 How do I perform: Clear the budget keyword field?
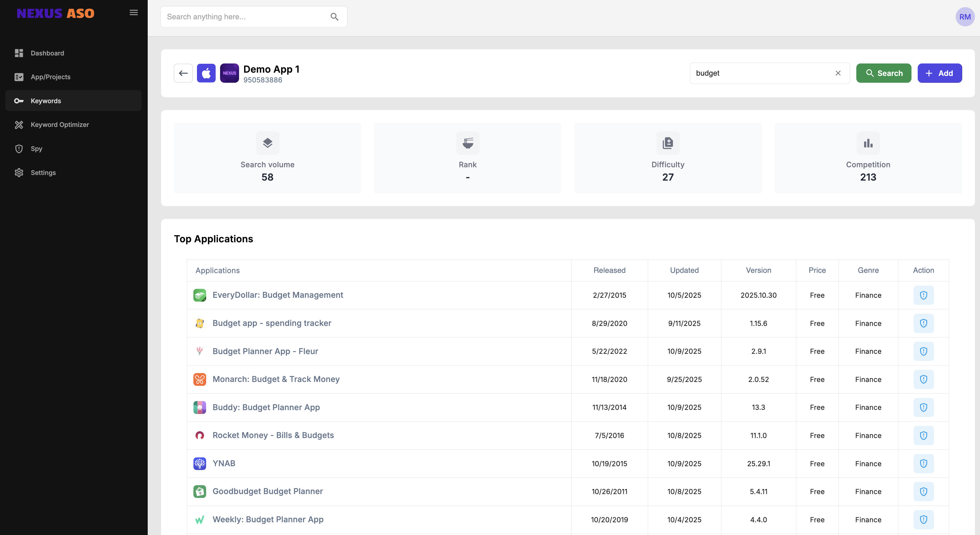(838, 73)
